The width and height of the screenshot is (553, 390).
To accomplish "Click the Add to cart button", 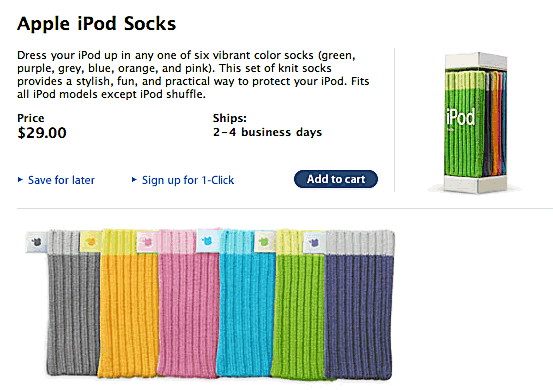I will pyautogui.click(x=336, y=179).
